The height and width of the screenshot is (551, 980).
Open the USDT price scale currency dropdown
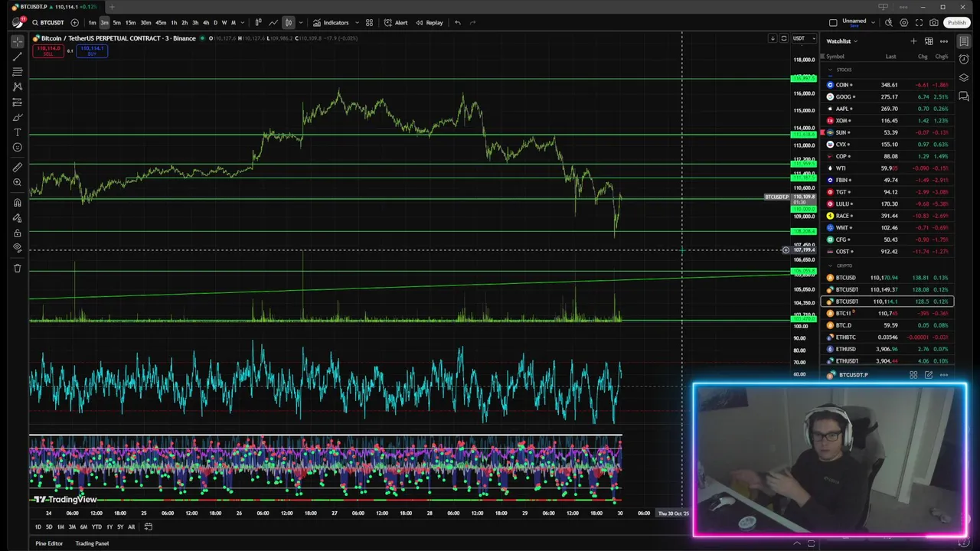pyautogui.click(x=804, y=38)
